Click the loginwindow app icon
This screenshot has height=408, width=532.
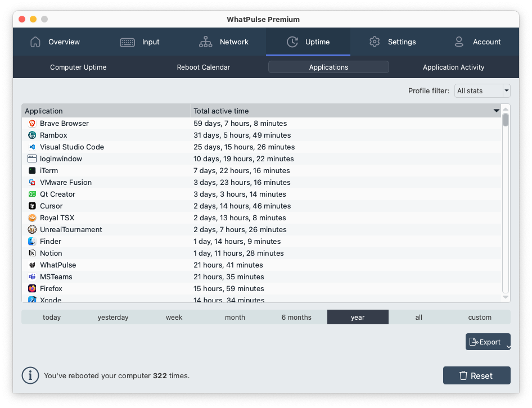(32, 158)
